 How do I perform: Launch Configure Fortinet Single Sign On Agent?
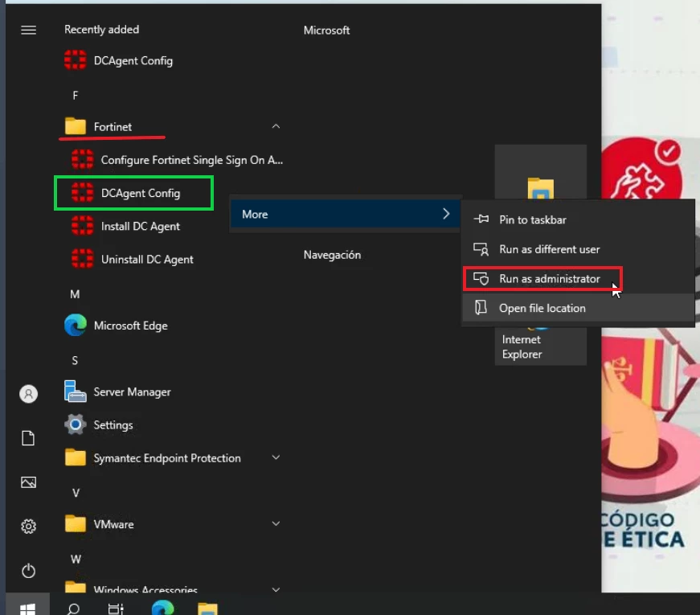(x=178, y=160)
